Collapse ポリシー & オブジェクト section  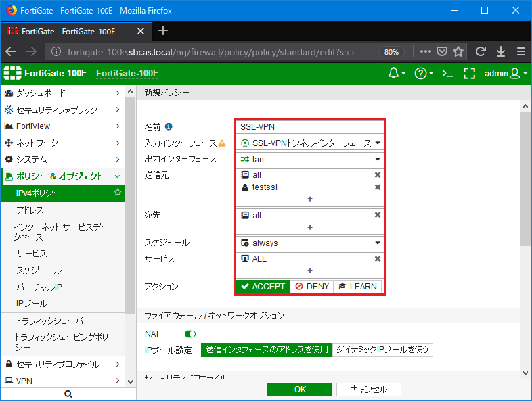(x=62, y=176)
